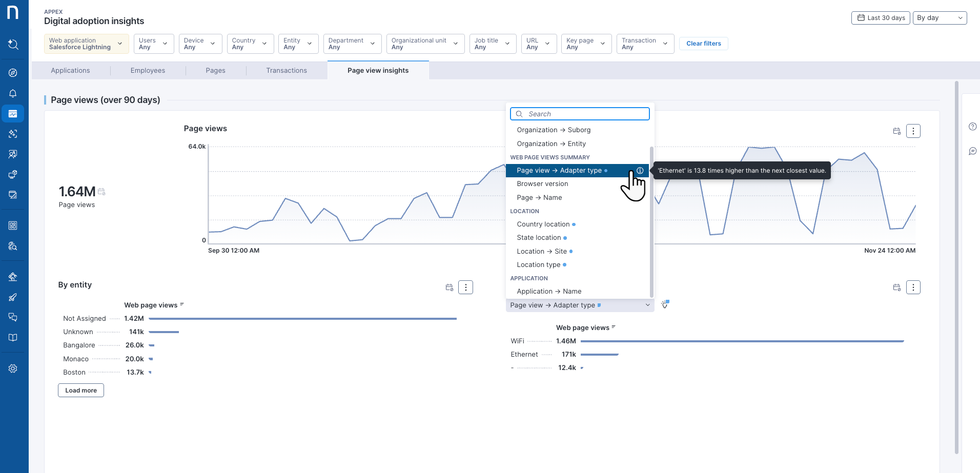Screen dimensions: 980x473
Task: Click Load more under By entity
Action: point(81,390)
